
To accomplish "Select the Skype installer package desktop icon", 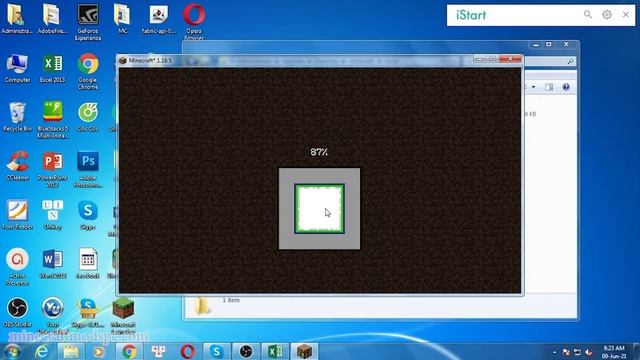I will pos(88,313).
